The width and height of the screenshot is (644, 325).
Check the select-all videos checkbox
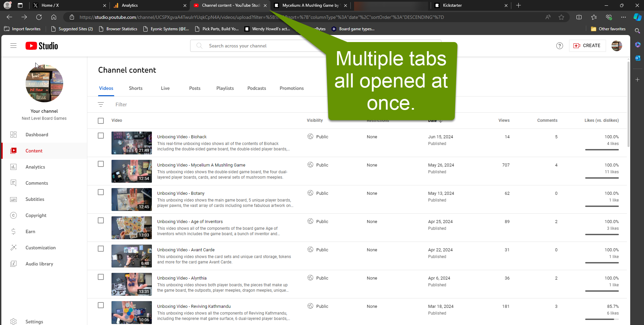click(101, 120)
